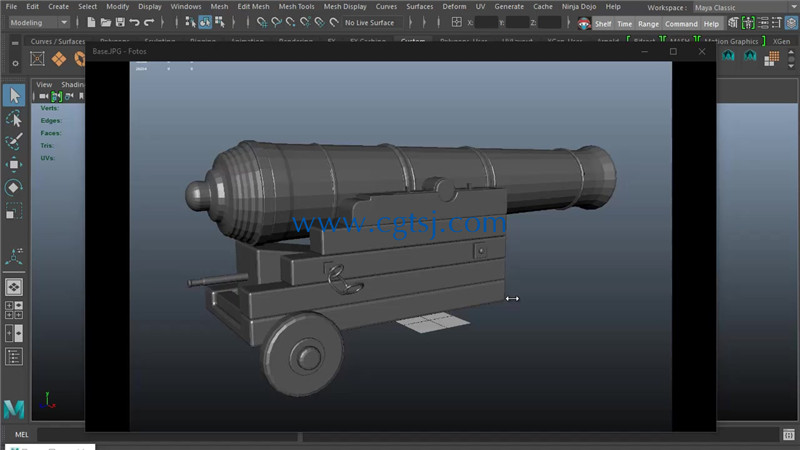Create a new scene
800x450 pixels.
coord(91,22)
